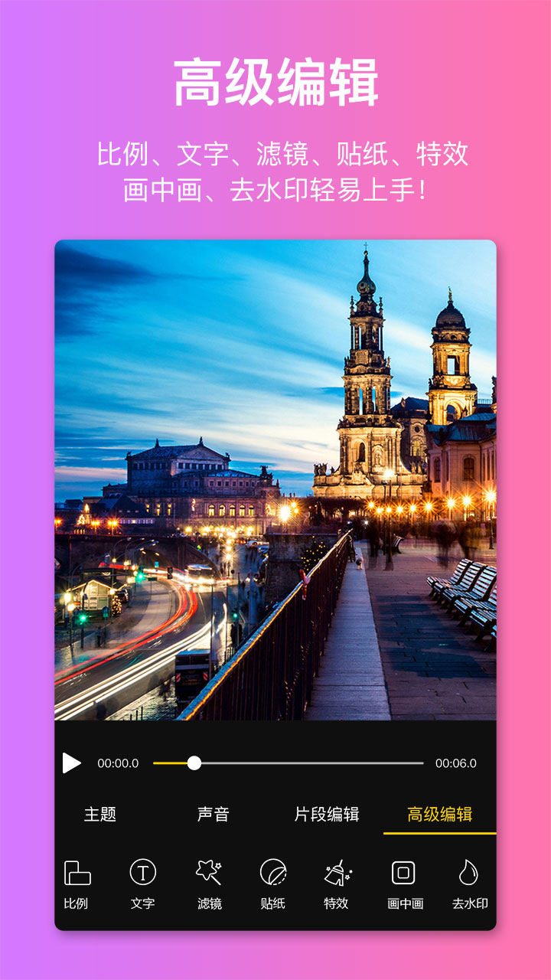The width and height of the screenshot is (551, 980).
Task: Switch to the 主题 tab
Action: tap(100, 814)
